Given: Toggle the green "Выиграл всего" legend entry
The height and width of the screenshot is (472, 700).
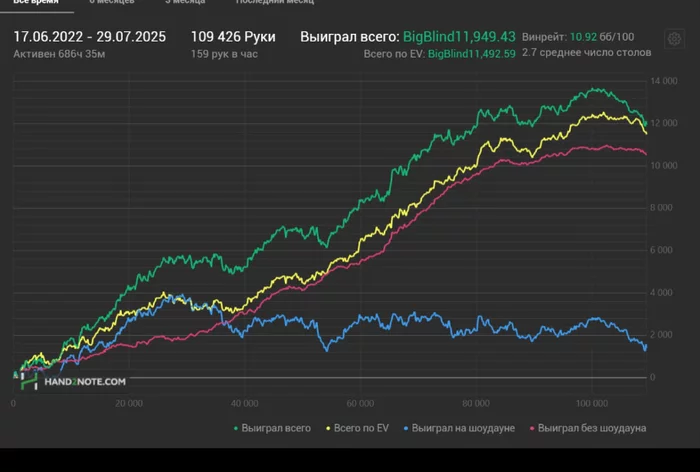Looking at the screenshot, I should coord(272,428).
